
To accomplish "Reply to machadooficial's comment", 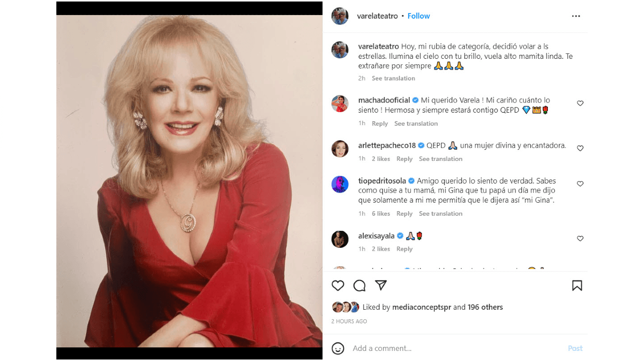I will [380, 124].
